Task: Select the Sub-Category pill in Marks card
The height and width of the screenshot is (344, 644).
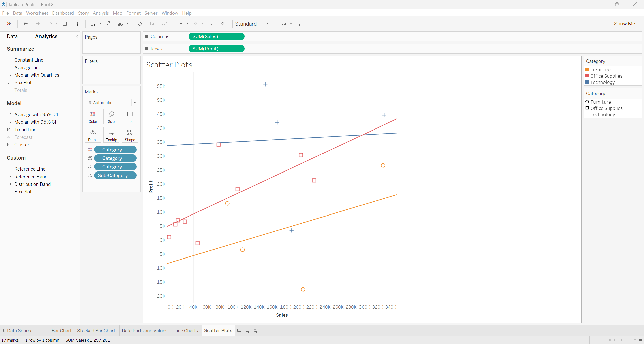Action: tap(115, 175)
